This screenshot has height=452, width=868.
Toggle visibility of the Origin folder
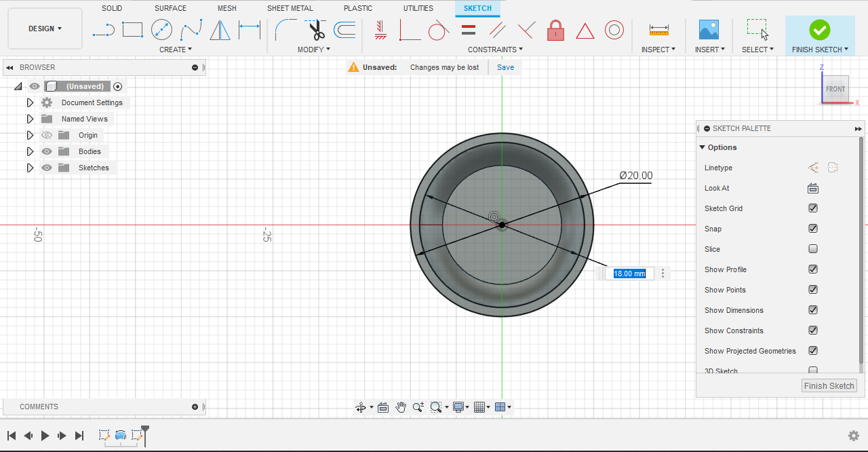(x=47, y=135)
